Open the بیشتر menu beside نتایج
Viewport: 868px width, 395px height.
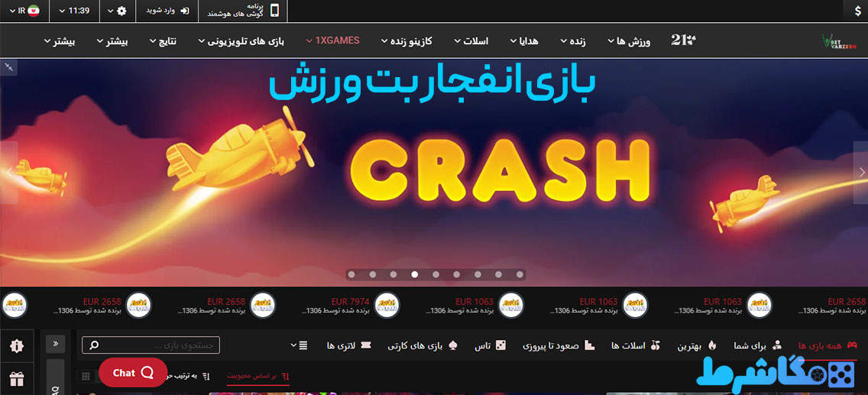[x=112, y=41]
